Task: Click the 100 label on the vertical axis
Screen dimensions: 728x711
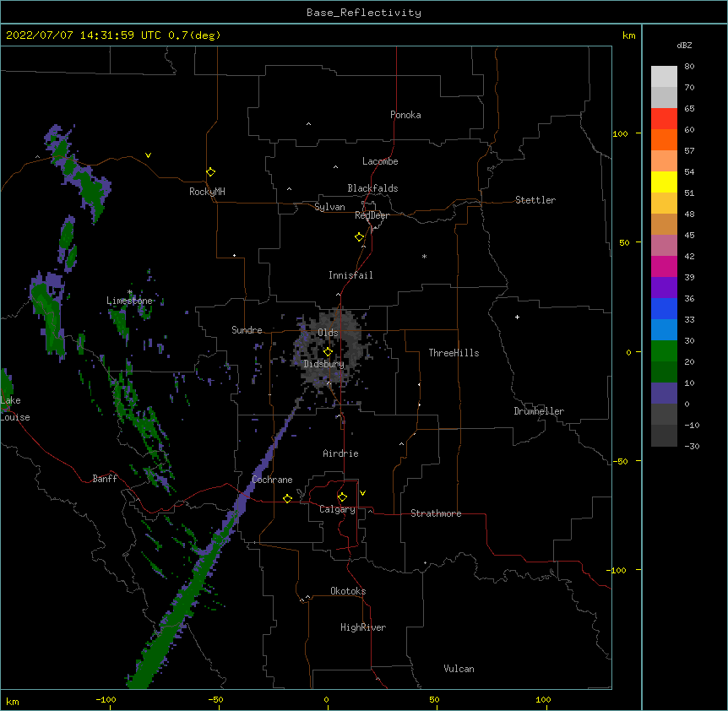Action: coord(620,133)
